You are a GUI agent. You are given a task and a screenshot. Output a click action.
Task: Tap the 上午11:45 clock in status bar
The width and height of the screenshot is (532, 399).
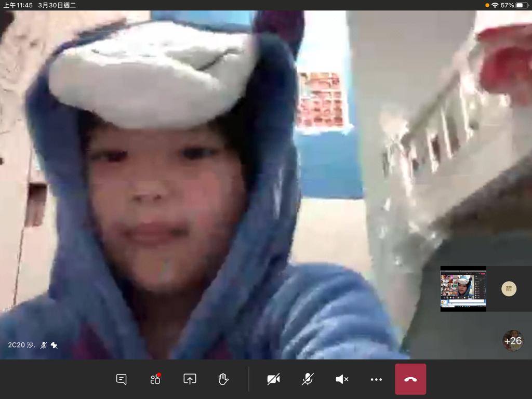pos(18,5)
